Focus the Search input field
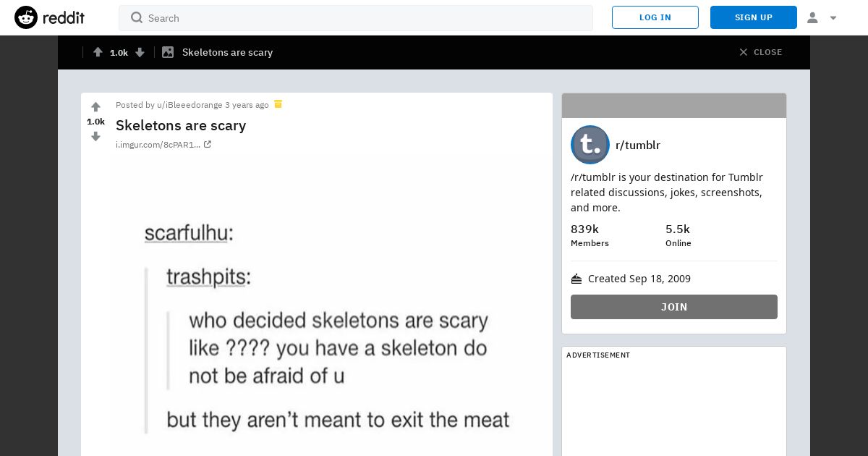The image size is (868, 456). tap(356, 18)
